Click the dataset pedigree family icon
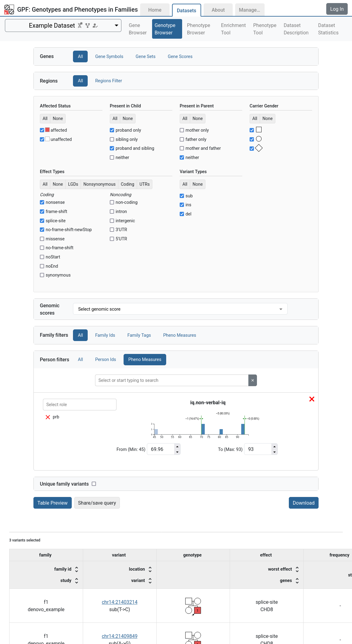352x644 pixels. tap(88, 25)
